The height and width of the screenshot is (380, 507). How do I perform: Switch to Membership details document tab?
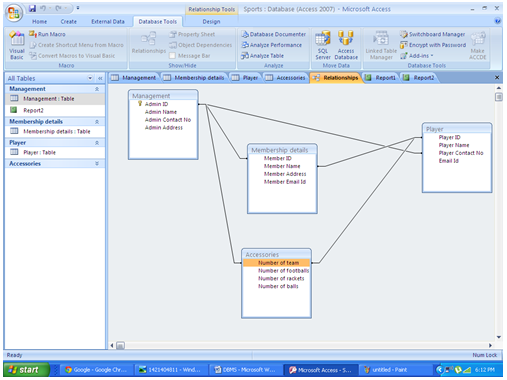pos(194,78)
